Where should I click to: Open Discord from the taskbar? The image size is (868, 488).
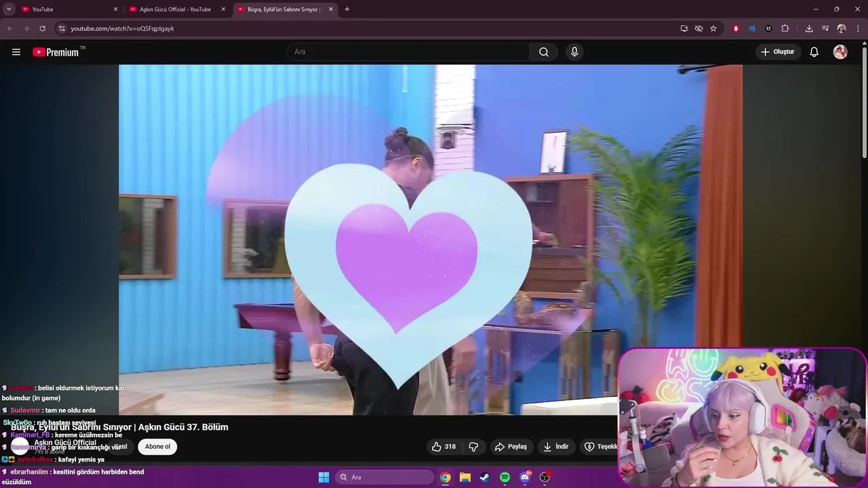pyautogui.click(x=525, y=477)
